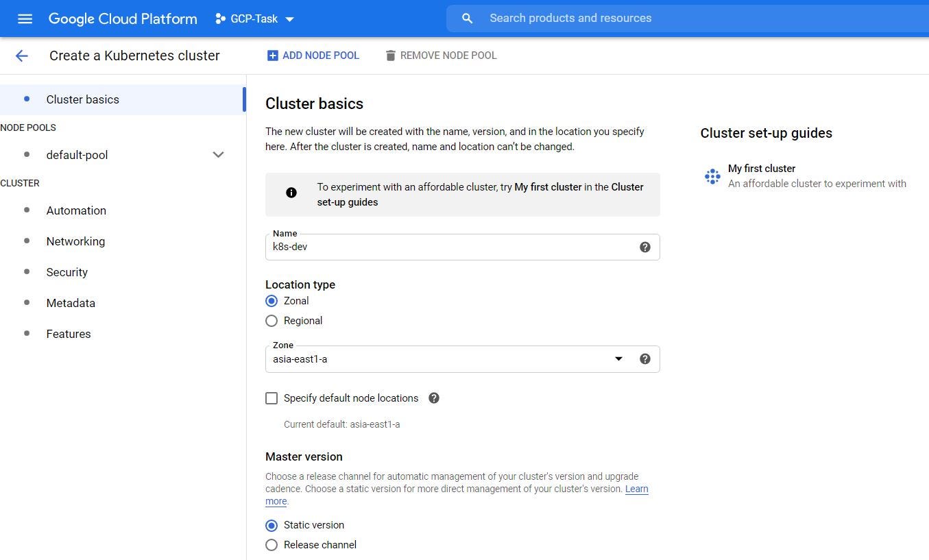Select the Static version option
Viewport: 929px width, 560px height.
[272, 525]
